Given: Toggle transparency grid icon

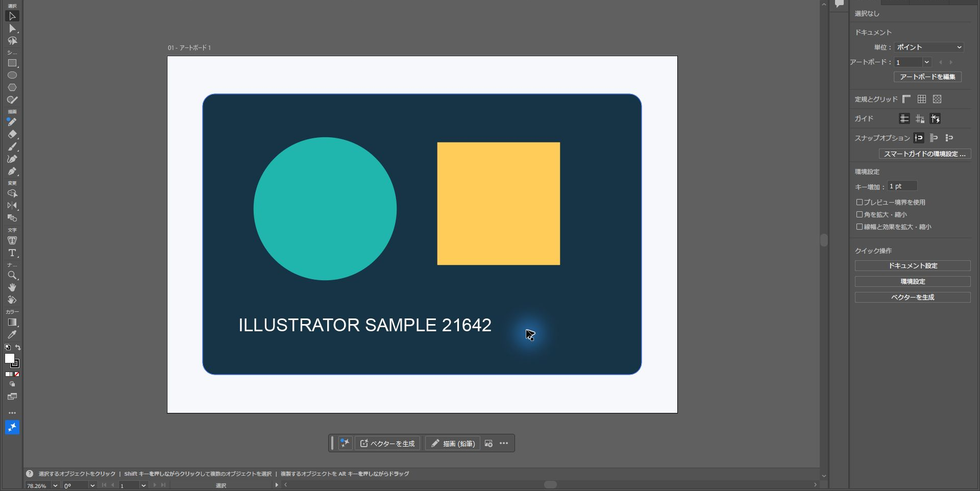Looking at the screenshot, I should coord(937,99).
